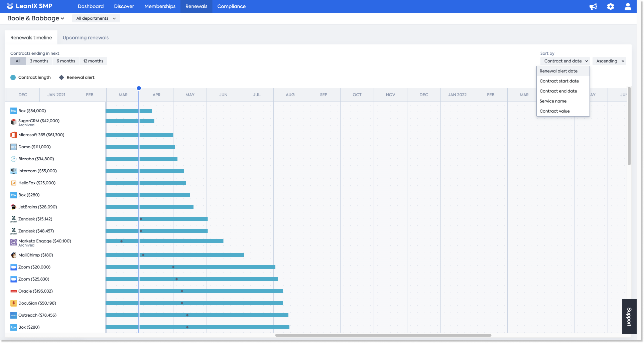This screenshot has width=644, height=343.
Task: Go to the Memberships nav item
Action: 160,6
